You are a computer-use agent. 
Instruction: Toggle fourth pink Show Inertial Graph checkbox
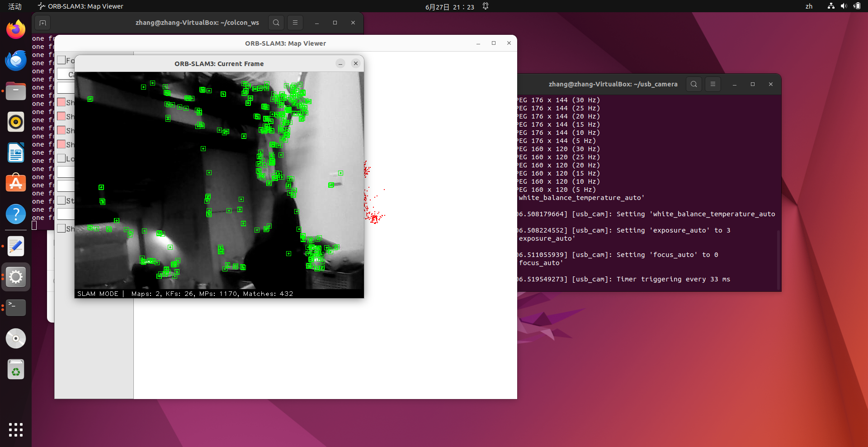tap(61, 144)
